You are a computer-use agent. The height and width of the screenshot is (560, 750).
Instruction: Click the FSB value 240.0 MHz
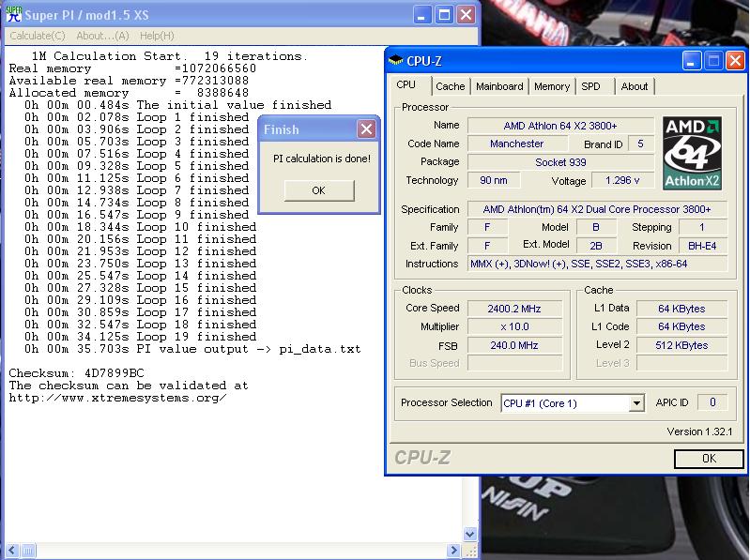tap(514, 345)
